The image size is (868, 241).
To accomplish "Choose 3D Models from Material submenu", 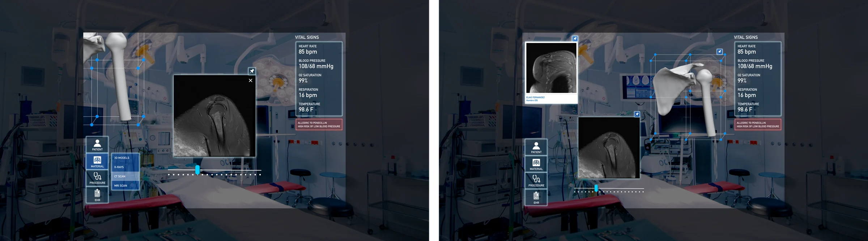I will tap(125, 158).
